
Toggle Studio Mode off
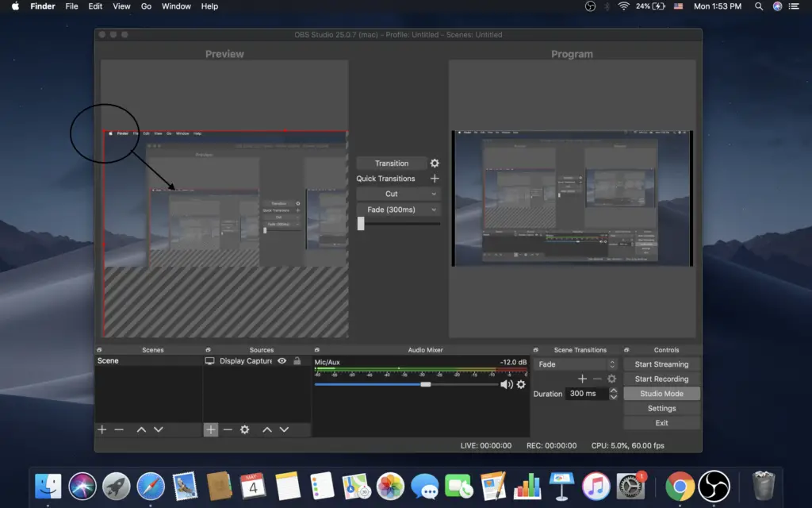click(x=662, y=394)
